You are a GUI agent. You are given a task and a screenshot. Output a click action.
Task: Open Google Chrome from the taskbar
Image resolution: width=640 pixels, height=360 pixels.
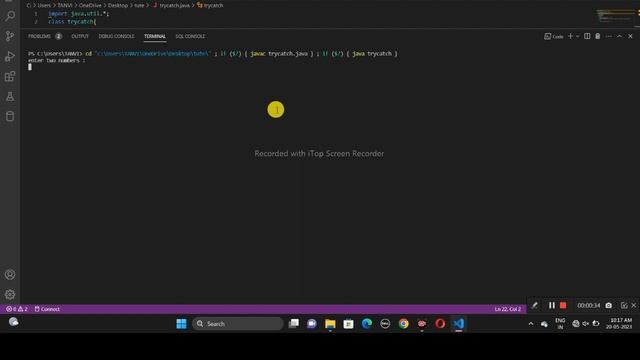tap(403, 324)
